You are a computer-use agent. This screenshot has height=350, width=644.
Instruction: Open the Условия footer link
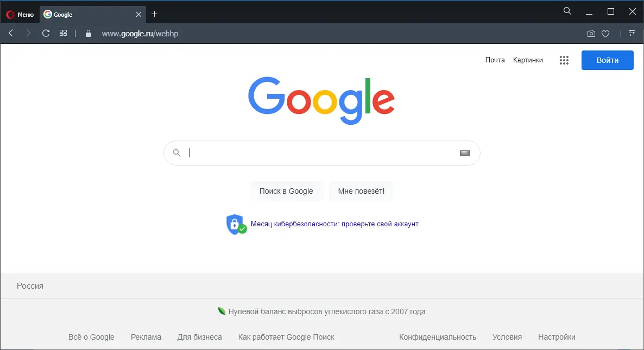507,337
